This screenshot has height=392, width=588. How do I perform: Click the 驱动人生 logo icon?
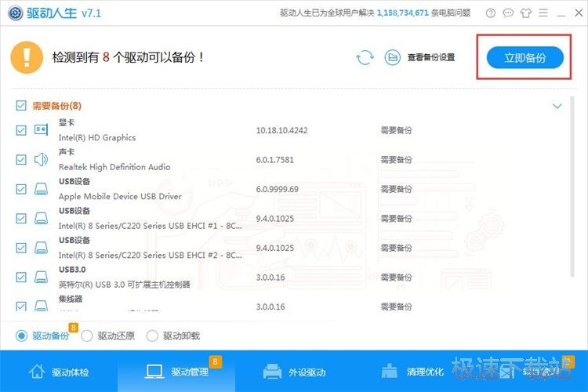coord(16,13)
